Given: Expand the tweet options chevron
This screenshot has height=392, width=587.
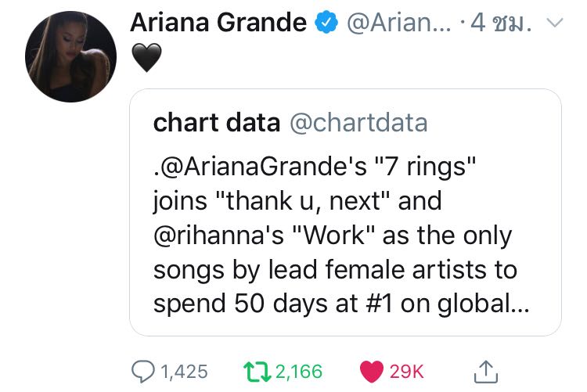Looking at the screenshot, I should coord(554,23).
